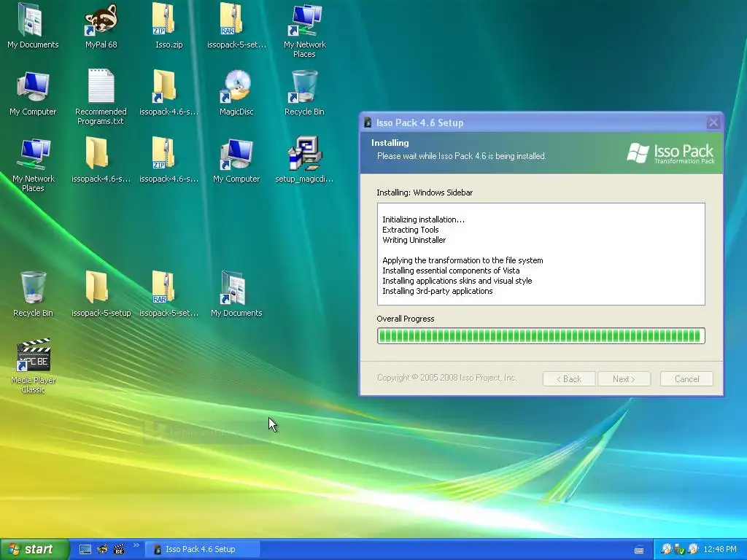
Task: Click 'Installing applications skins and visual style'
Action: (457, 281)
